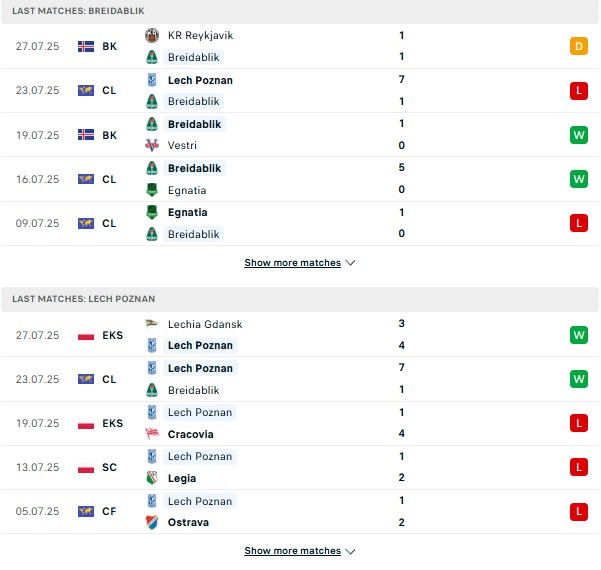Click the Ostrava team crest icon

[x=152, y=522]
